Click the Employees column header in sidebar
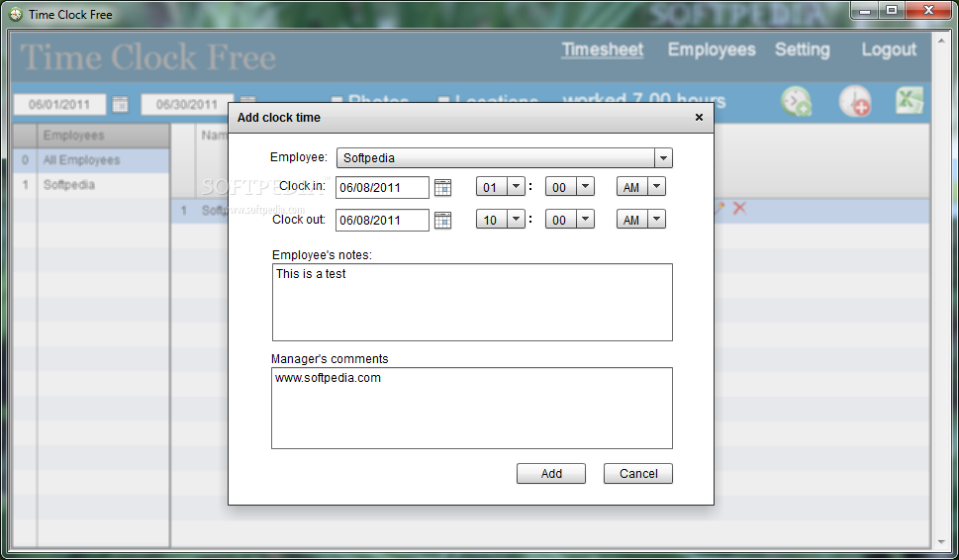959x560 pixels. pos(103,136)
